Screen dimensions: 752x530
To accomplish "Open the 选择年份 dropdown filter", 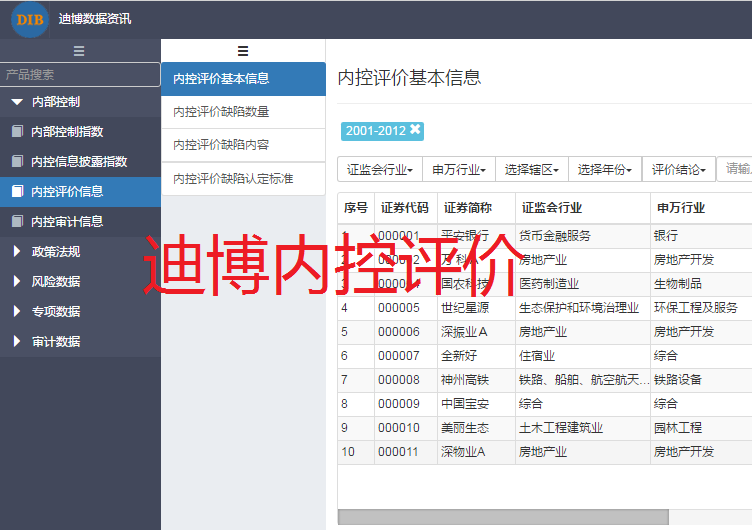I will tap(605, 169).
